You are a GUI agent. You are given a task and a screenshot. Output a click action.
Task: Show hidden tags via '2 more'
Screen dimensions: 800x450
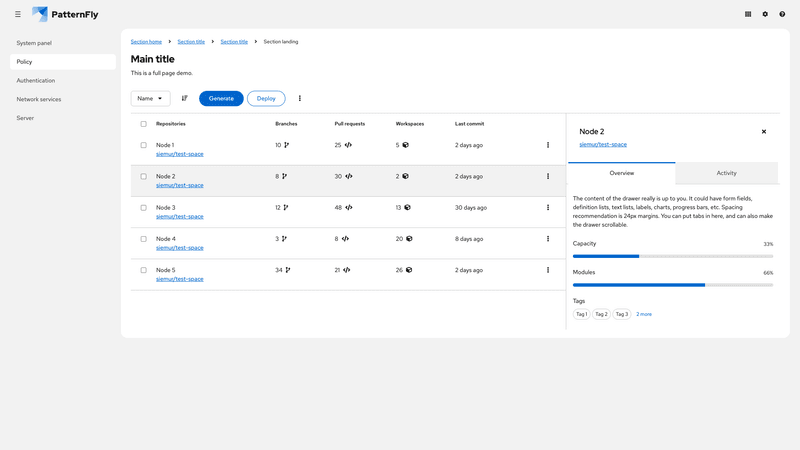[x=644, y=314]
